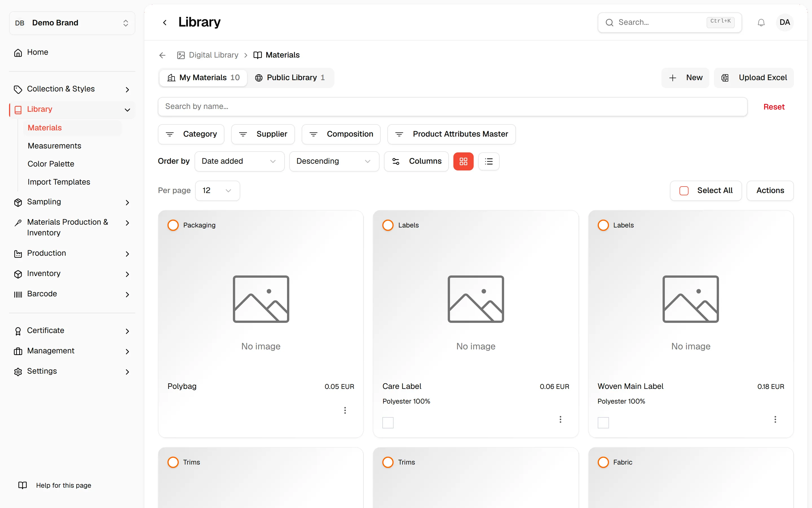Open Color Palette in the Library submenu
Image resolution: width=812 pixels, height=508 pixels.
(x=51, y=164)
